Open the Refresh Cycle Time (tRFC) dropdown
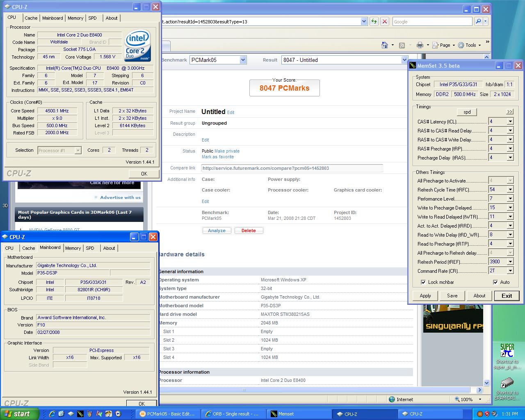 click(510, 189)
